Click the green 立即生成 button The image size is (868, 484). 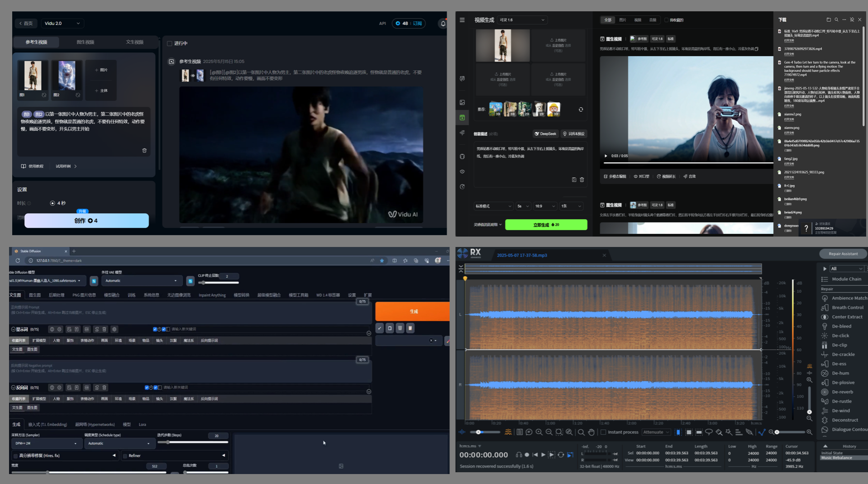pos(546,225)
